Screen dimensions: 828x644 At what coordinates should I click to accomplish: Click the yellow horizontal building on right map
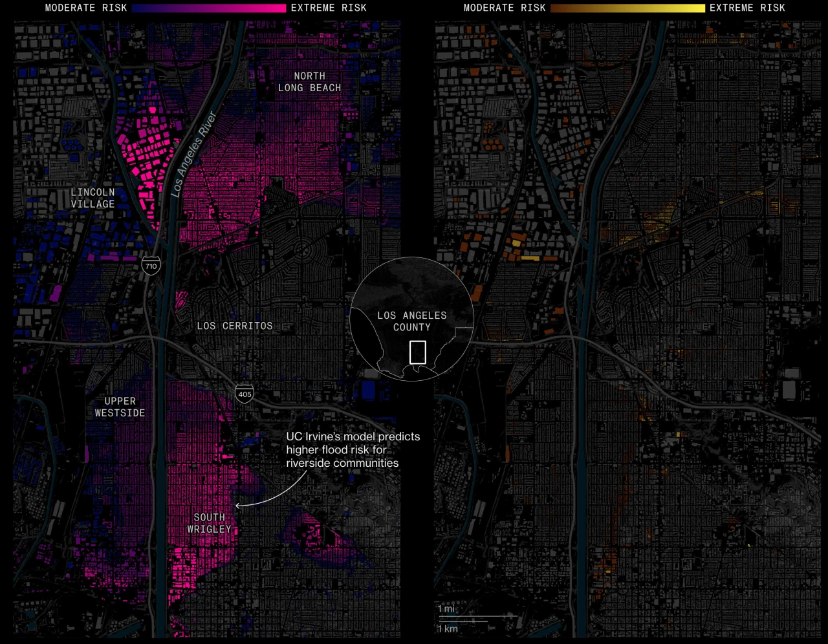pyautogui.click(x=530, y=258)
